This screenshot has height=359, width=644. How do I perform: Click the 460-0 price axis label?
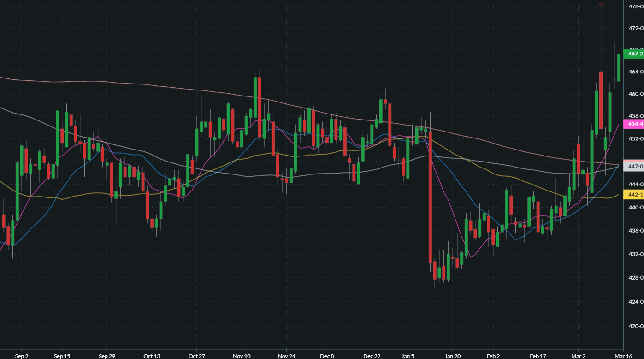click(x=635, y=94)
